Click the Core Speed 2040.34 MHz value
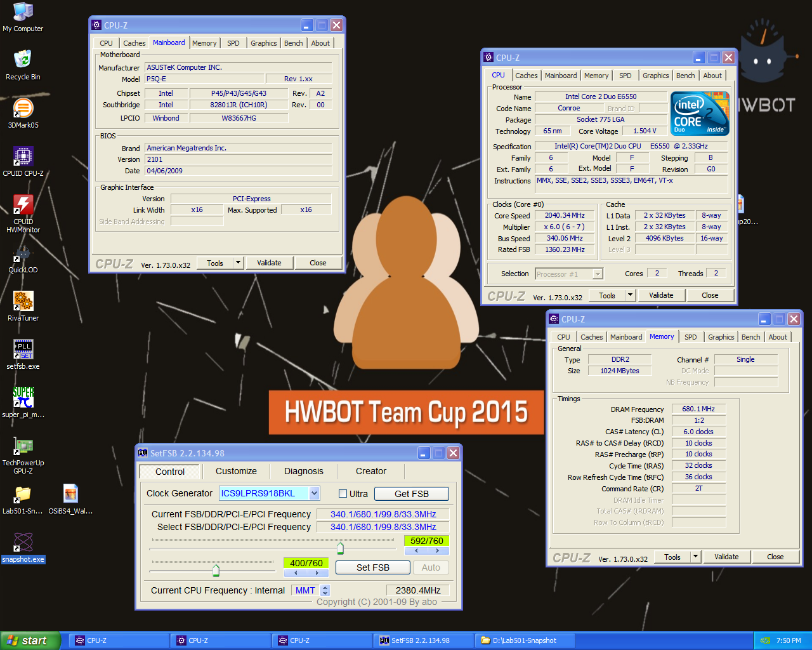Viewport: 812px width, 650px height. point(565,215)
